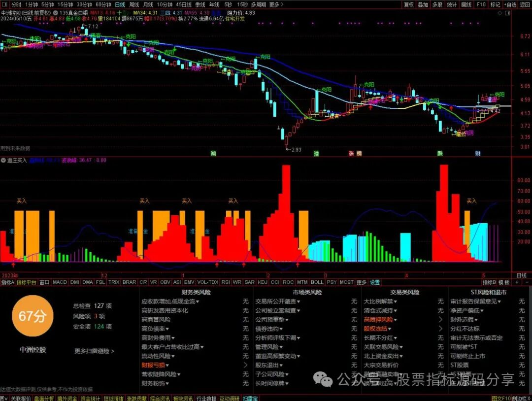This screenshot has height=401, width=532.
Task: Click the 标记 mark button
Action: tap(496, 4)
